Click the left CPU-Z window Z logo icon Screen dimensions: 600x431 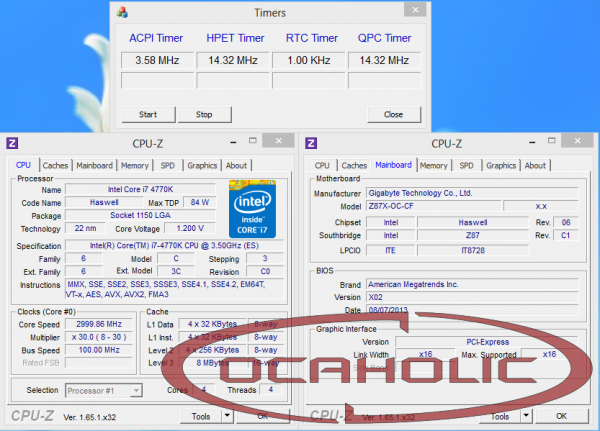tap(12, 143)
